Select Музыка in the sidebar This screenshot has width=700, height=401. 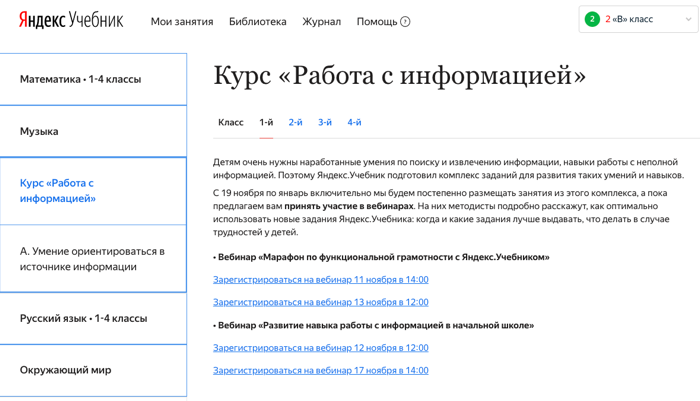pos(93,131)
